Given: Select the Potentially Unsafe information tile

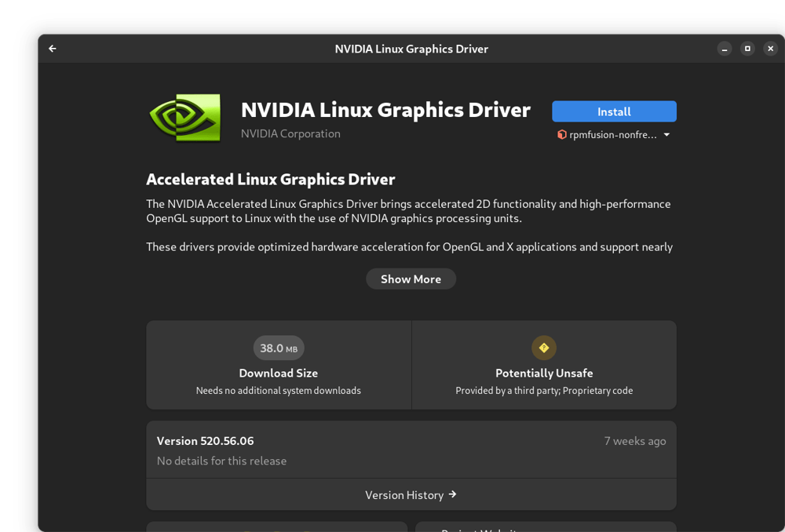Looking at the screenshot, I should (544, 364).
